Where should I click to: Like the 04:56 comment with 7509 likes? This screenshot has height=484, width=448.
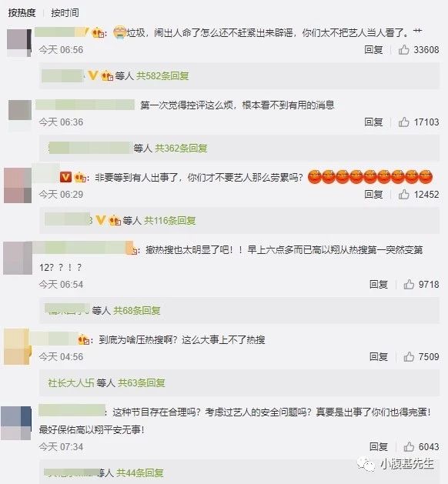409,357
